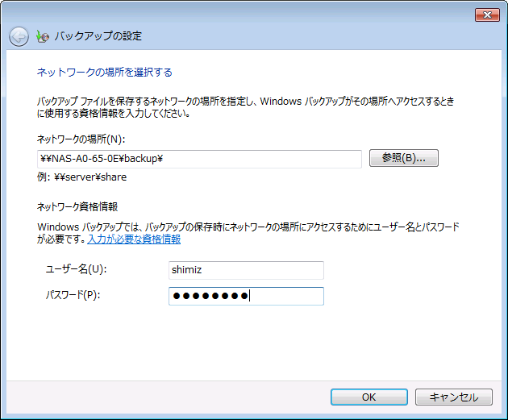Focus the network location path field
Viewport: 508px width, 420px height.
(x=200, y=159)
